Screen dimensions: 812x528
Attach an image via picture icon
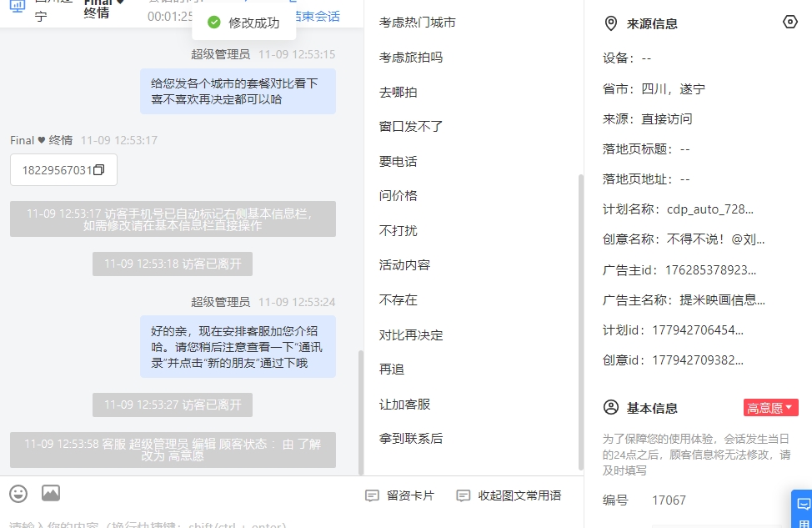coord(51,493)
